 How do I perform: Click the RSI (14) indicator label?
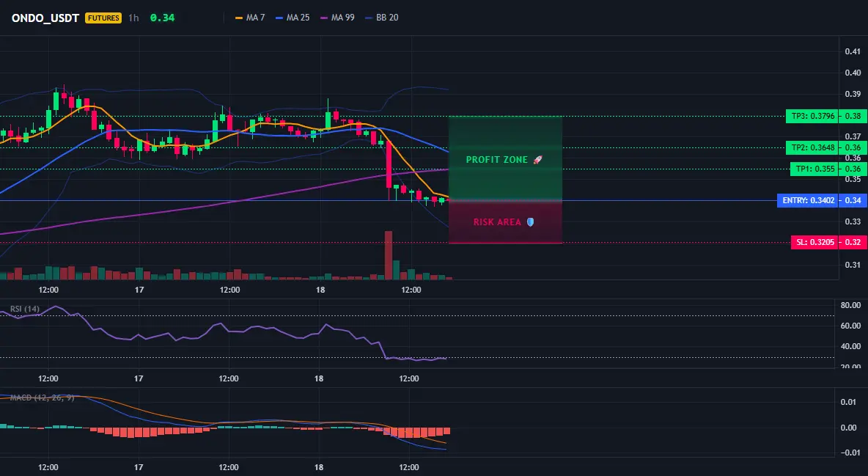(x=25, y=309)
